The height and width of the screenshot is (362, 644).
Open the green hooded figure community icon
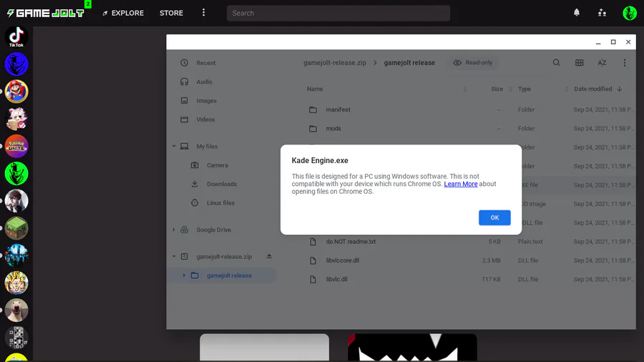coord(16,173)
